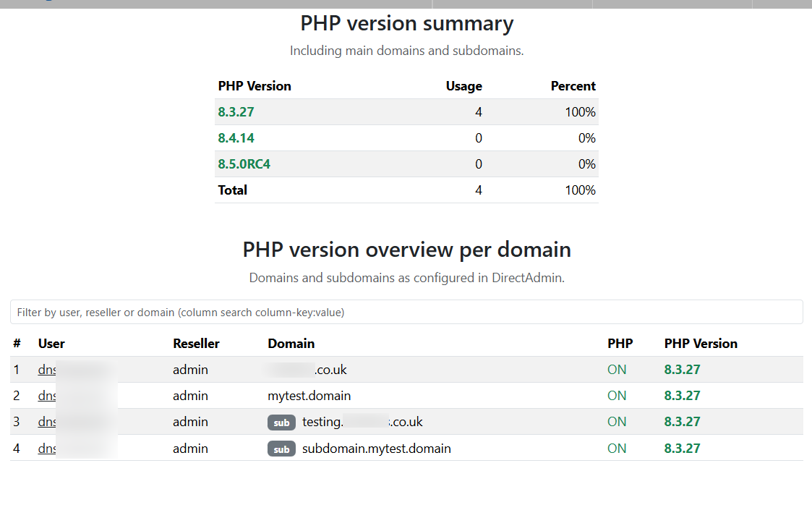812x505 pixels.
Task: Focus the filter by user, reseller or domain field
Action: coord(406,312)
